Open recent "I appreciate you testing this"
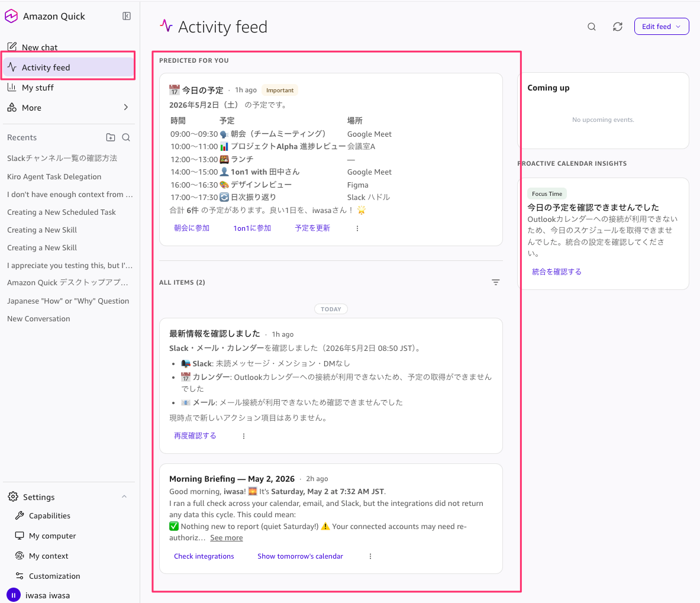Viewport: 700px width, 603px height. click(70, 265)
